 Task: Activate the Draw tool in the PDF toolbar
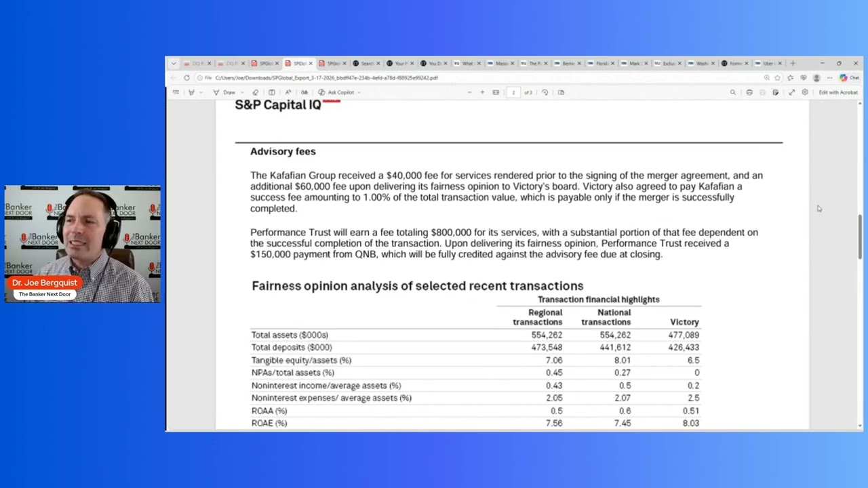click(224, 92)
